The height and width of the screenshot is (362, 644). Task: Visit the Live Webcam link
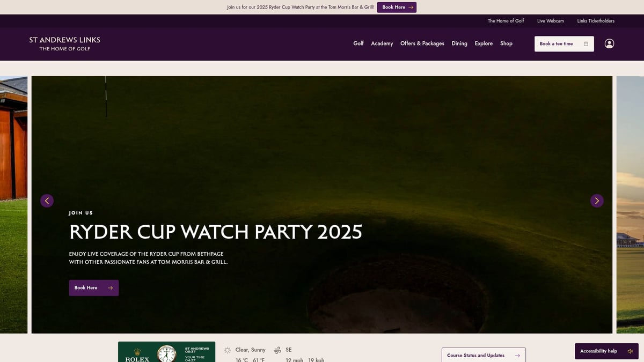[x=550, y=20]
